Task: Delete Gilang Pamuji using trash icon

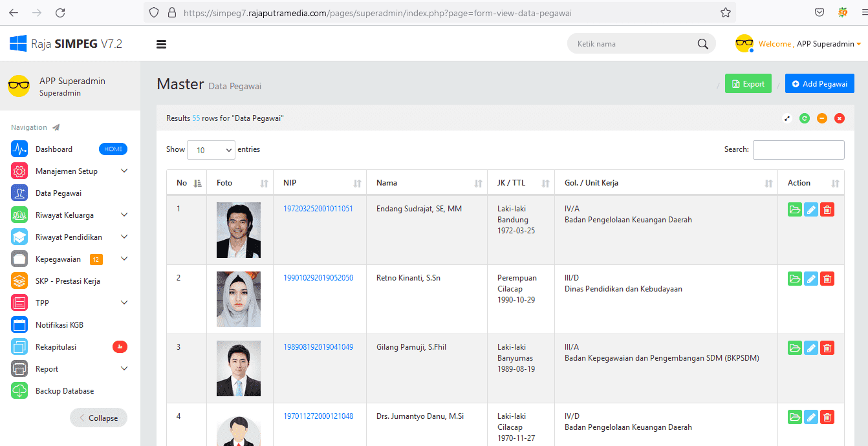Action: tap(827, 347)
